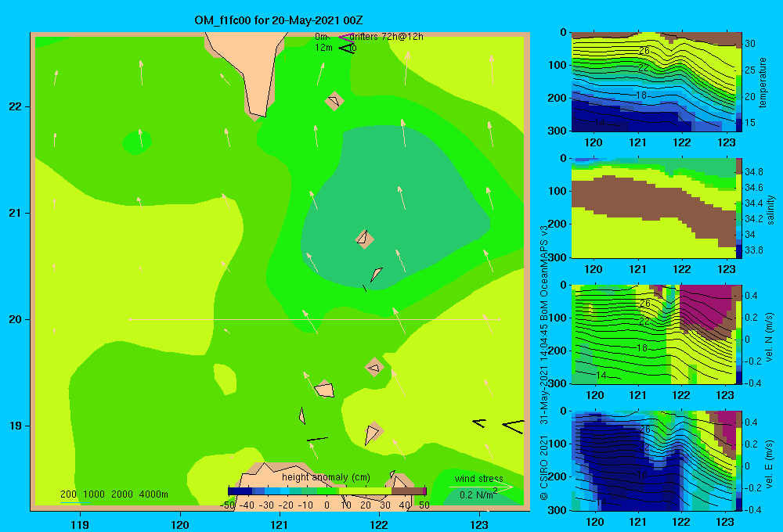Select the diamond island inside the blue-green eddy

365,239
